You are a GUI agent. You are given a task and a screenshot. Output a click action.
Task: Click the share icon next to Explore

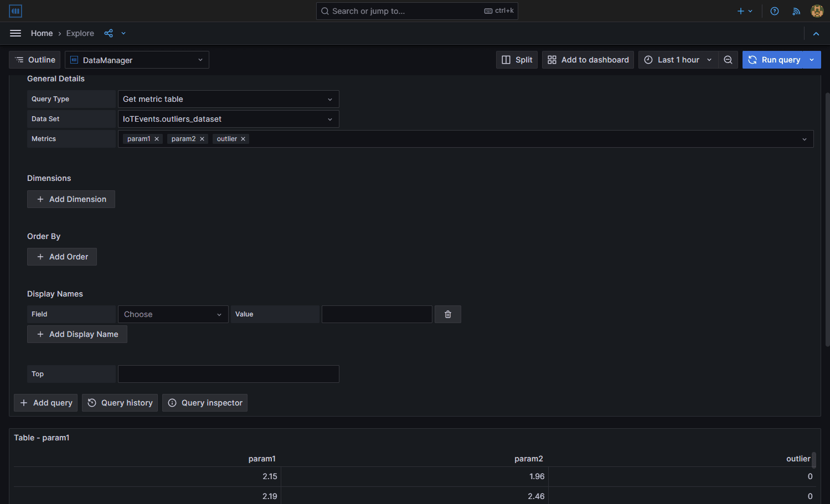point(109,33)
